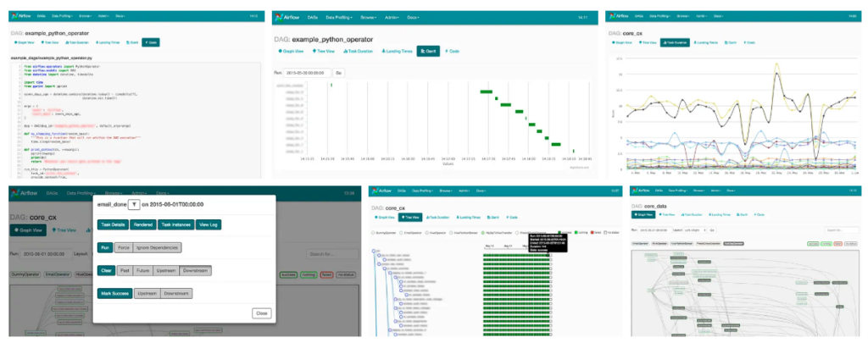Open Task Duration in the Gantt panel
The image size is (868, 343).
(x=359, y=51)
